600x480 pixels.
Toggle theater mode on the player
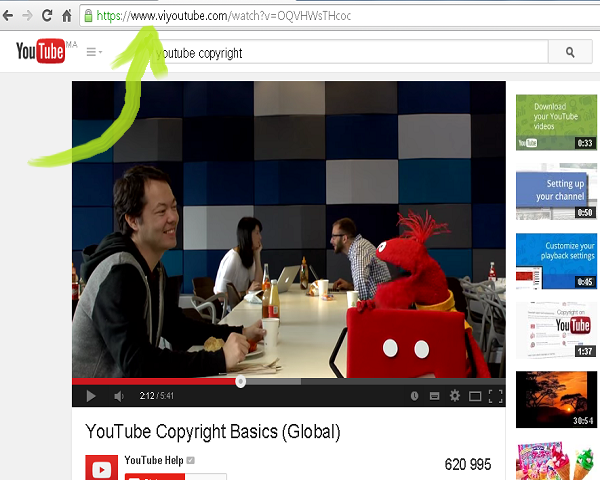pyautogui.click(x=475, y=396)
